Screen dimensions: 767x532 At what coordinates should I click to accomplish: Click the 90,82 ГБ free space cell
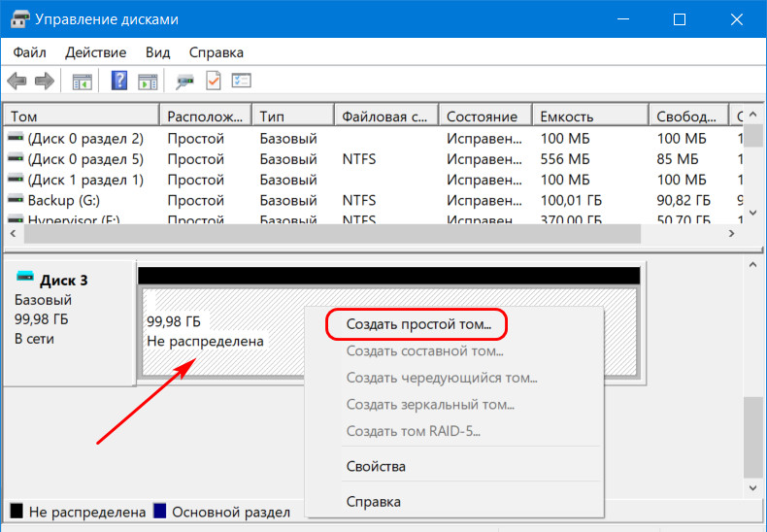684,200
